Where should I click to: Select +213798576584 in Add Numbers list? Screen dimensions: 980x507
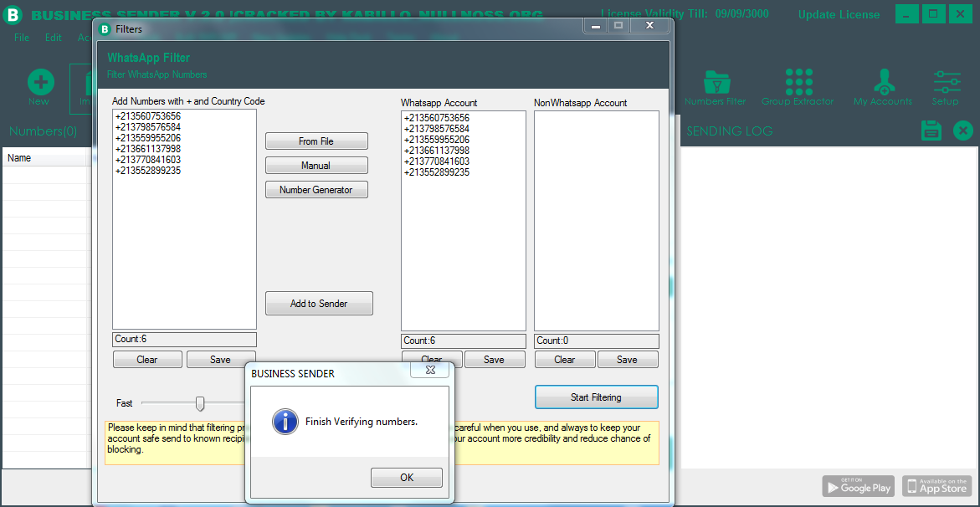point(148,127)
